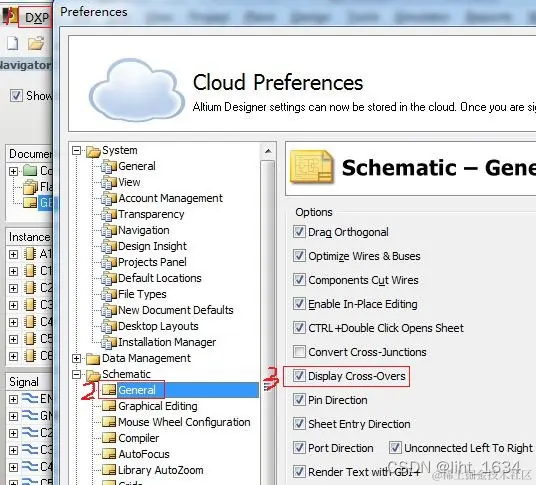Toggle Optimize Wires & Buses checkbox

pos(299,256)
